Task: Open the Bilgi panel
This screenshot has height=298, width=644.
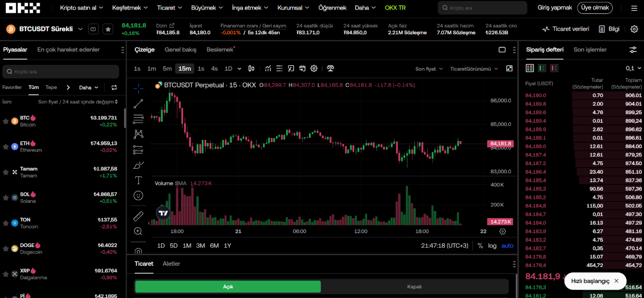Action: pyautogui.click(x=609, y=29)
